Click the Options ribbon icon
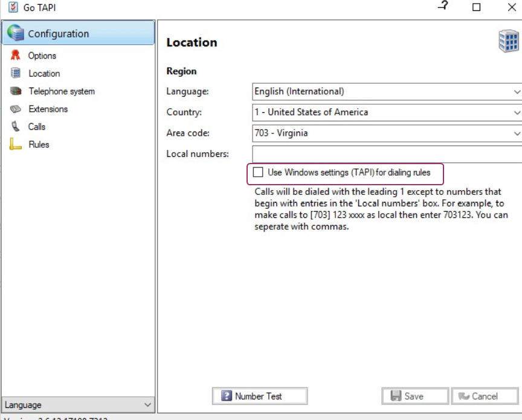Screen dimensions: 522x420 point(15,55)
